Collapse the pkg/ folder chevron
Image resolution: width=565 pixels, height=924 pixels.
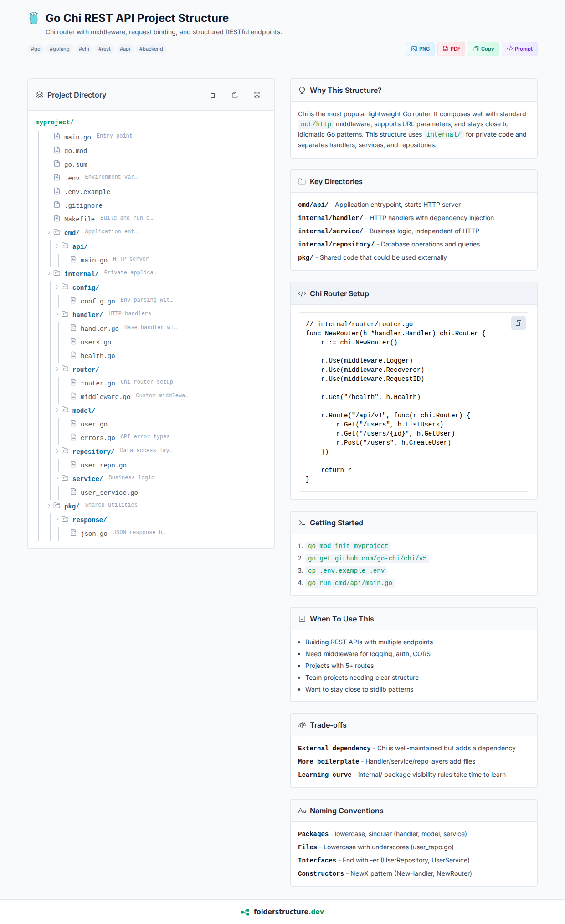49,506
